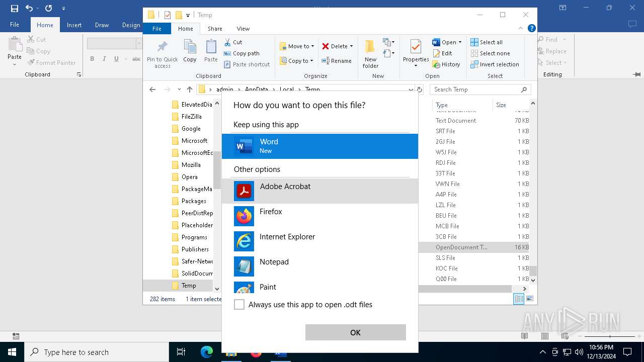Choose Firefox from other options
Screen dimensions: 644x362
pos(320,216)
